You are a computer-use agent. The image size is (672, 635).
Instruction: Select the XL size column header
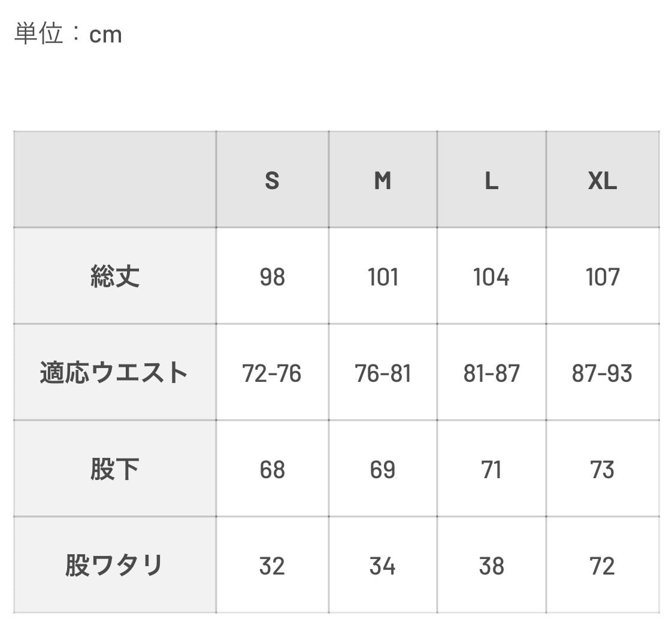pos(602,180)
